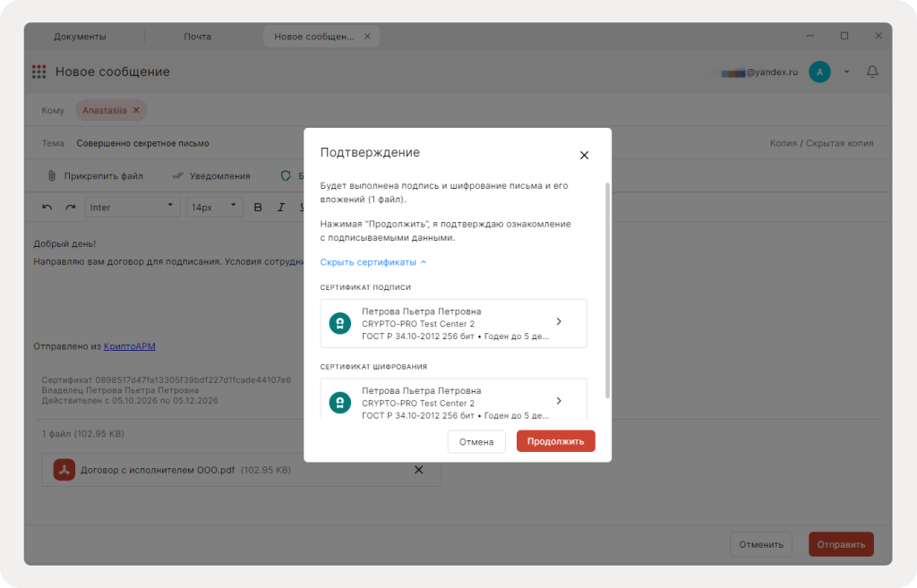Open Копия / Скрытая копия fields

(x=822, y=143)
